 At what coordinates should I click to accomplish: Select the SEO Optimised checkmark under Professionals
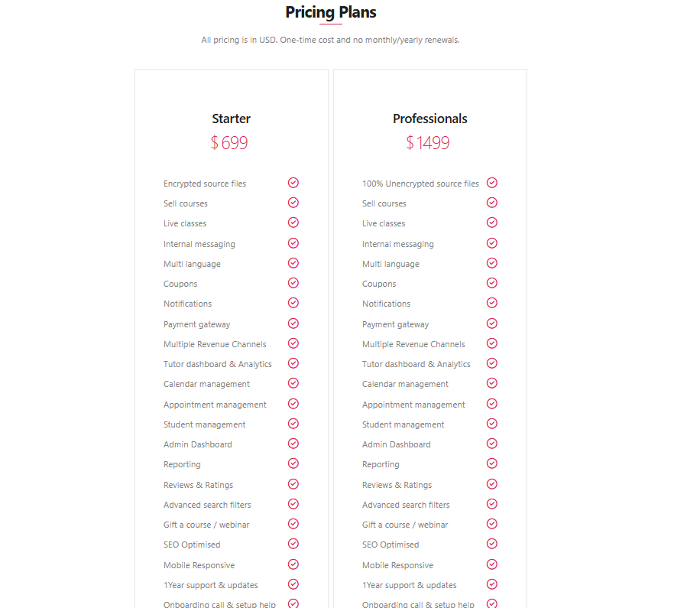[x=491, y=544]
